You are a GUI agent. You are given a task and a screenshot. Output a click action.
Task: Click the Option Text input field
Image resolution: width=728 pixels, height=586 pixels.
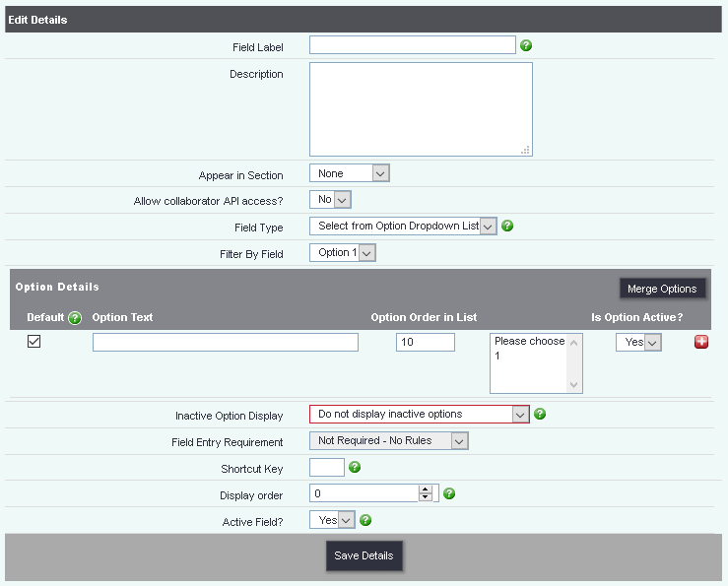click(225, 342)
